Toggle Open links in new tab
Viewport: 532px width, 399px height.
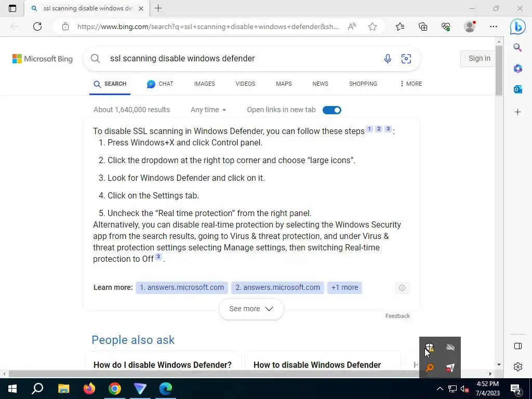[332, 110]
